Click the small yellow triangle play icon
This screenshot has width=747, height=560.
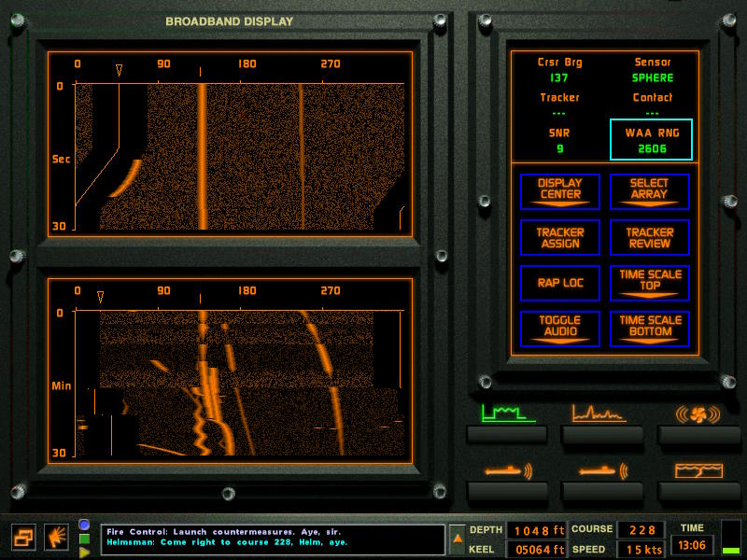(x=84, y=552)
